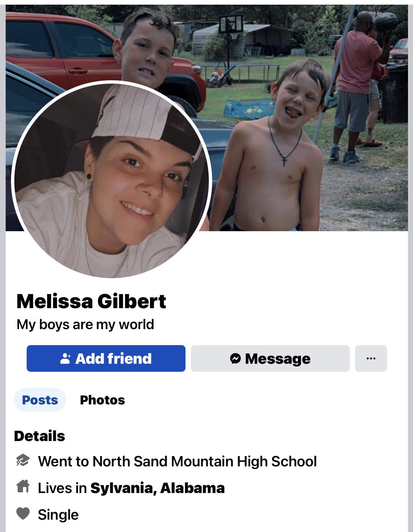Screen dimensions: 413x532
Task: Click the Single relationship status text
Action: click(x=58, y=515)
